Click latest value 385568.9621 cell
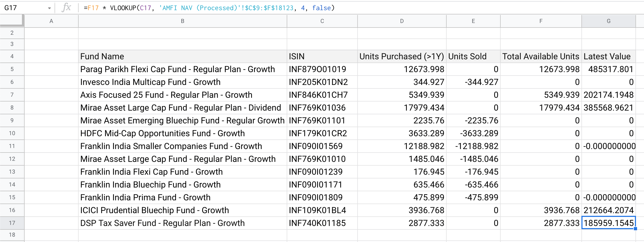Image resolution: width=644 pixels, height=242 pixels. coord(609,108)
